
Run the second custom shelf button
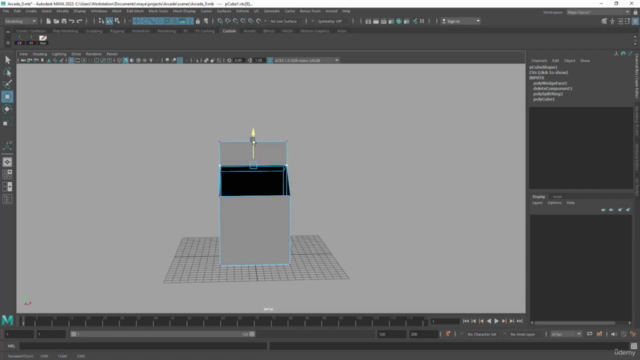click(x=31, y=40)
